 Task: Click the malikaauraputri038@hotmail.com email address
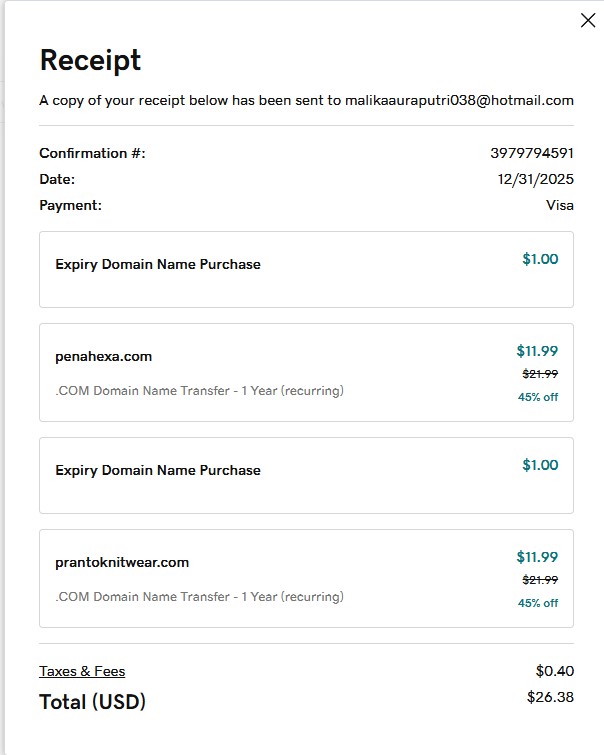[459, 100]
